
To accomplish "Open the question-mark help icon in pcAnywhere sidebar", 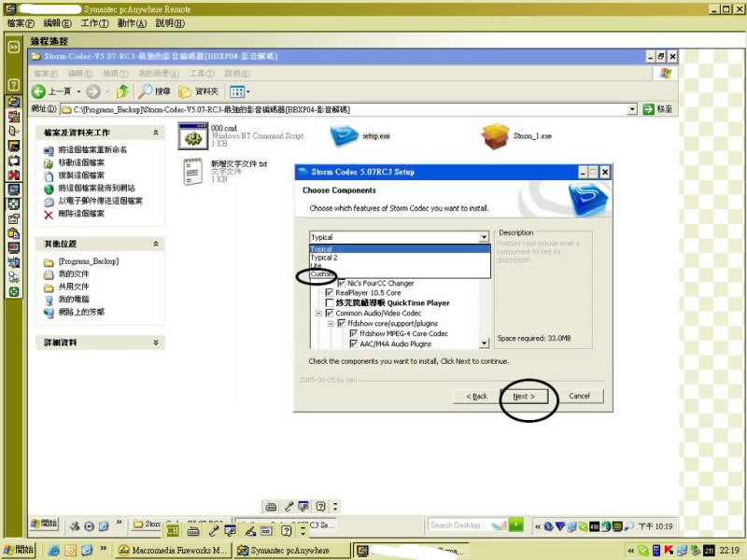I will 14,85.
